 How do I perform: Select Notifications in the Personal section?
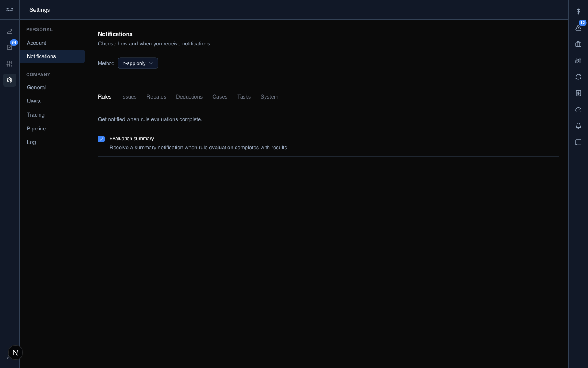coord(52,56)
